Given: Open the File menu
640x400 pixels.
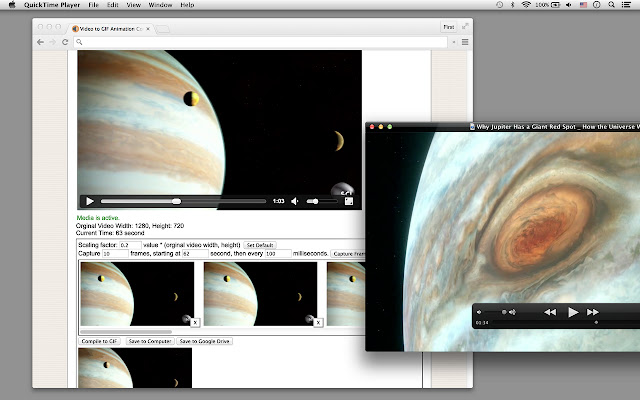Looking at the screenshot, I should click(x=93, y=5).
